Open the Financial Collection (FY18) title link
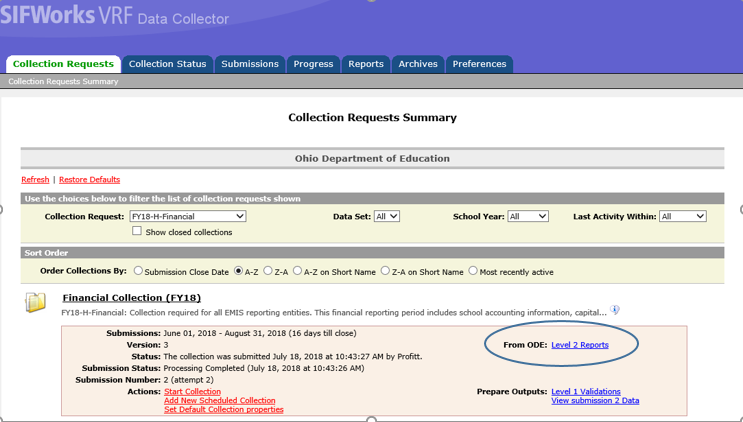The image size is (743, 422). click(x=131, y=297)
